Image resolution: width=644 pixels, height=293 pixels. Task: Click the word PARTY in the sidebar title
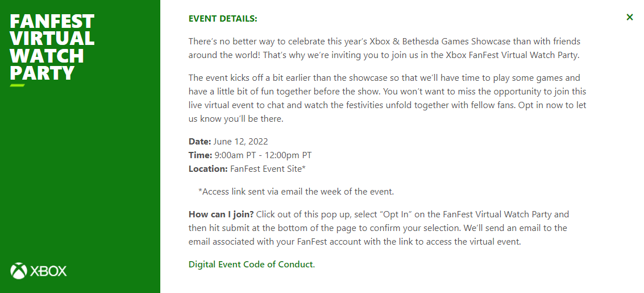[42, 73]
